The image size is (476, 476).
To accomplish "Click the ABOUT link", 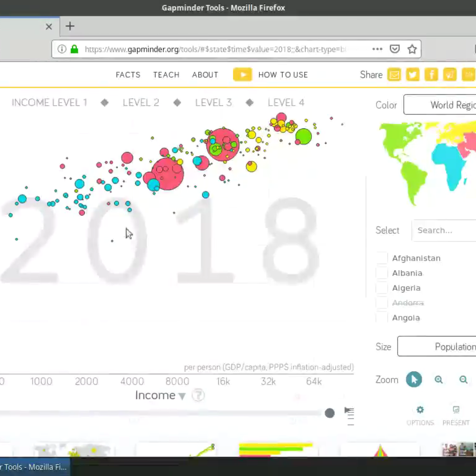I will [x=205, y=75].
